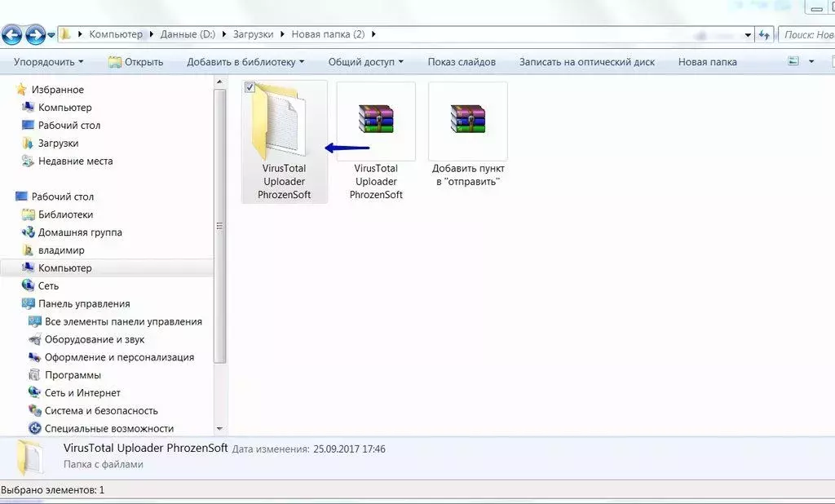The width and height of the screenshot is (835, 504).
Task: Expand the breadcrumb arrow after Новая папка (2)
Action: [x=373, y=34]
